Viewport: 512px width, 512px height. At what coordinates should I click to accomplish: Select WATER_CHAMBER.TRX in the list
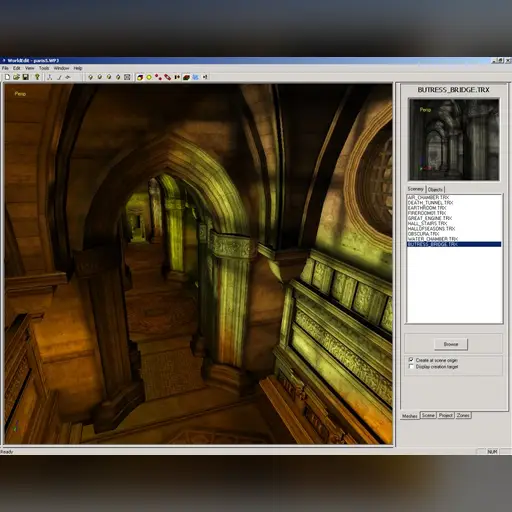point(454,239)
